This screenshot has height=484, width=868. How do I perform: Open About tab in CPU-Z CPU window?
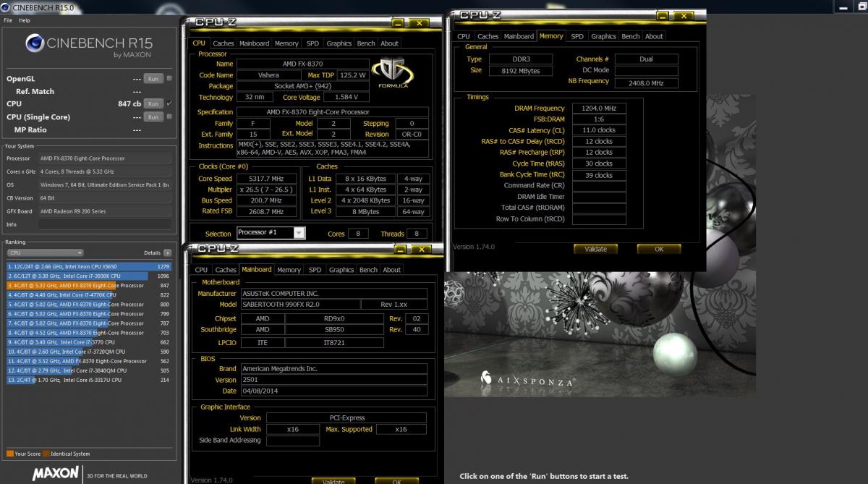point(390,43)
